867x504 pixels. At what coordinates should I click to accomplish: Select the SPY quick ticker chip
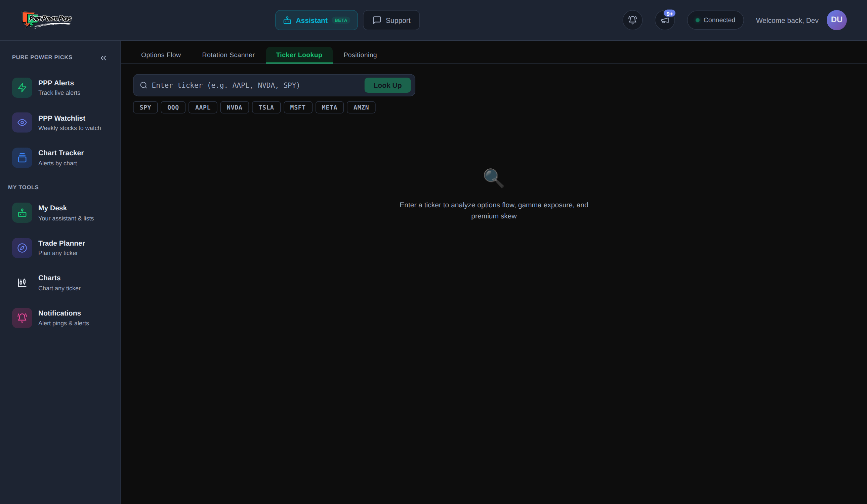[x=145, y=107]
